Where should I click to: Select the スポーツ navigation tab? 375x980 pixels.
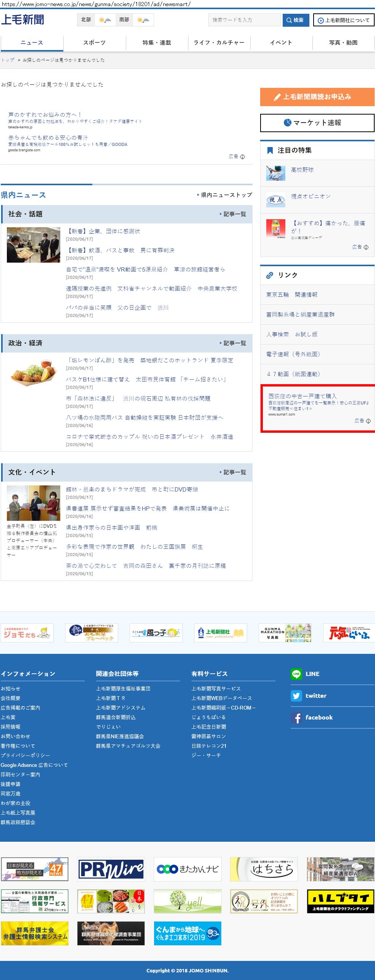point(94,43)
